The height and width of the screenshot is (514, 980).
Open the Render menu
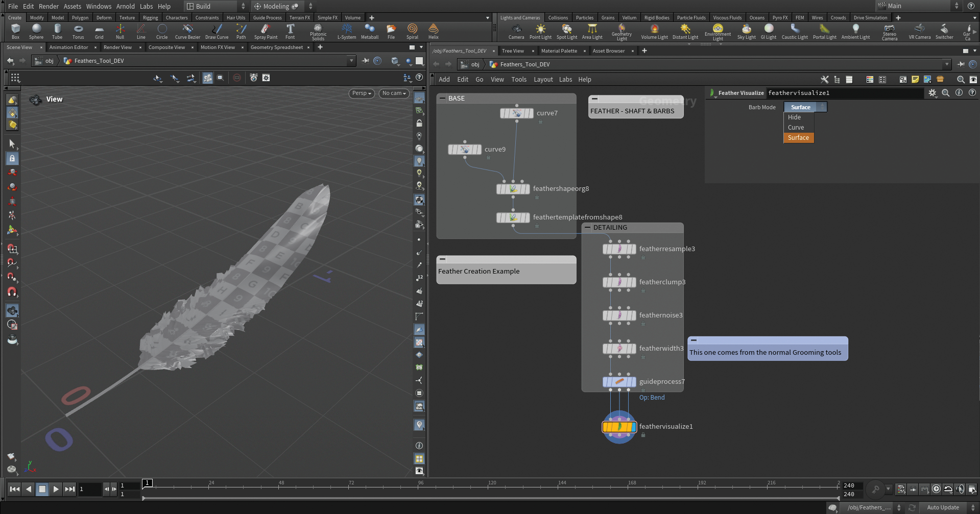(49, 6)
